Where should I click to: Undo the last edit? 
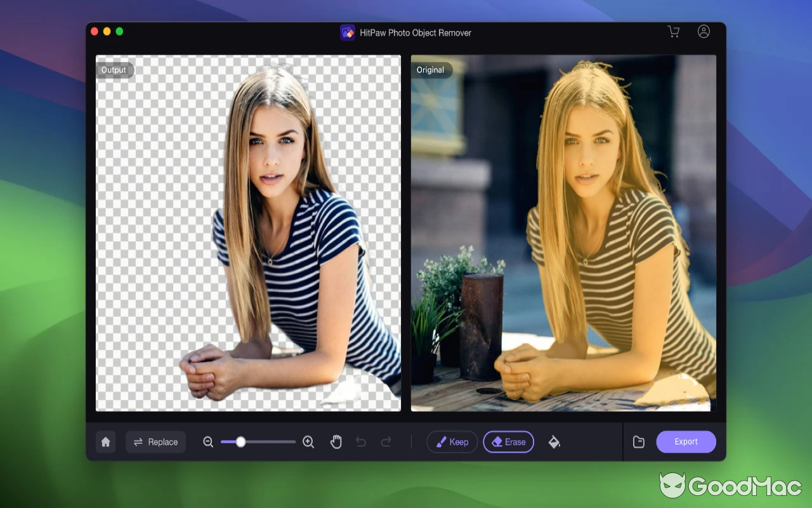(x=362, y=441)
